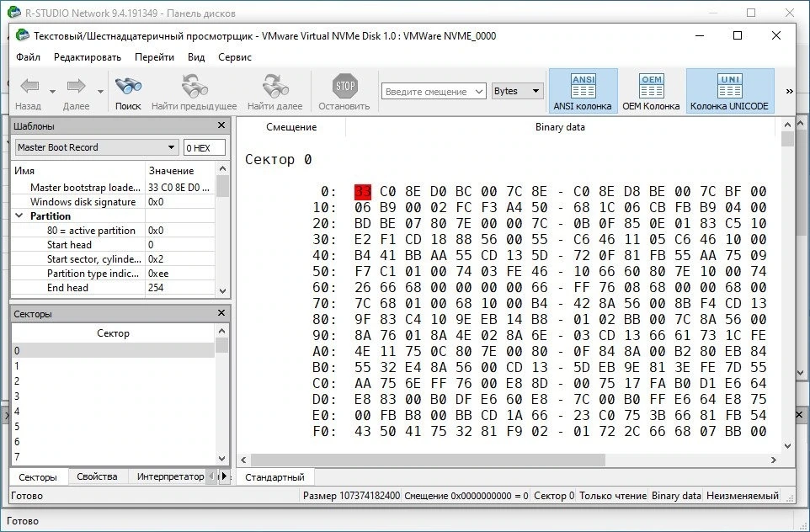Screen dimensions: 810x532
Task: Click the 0 HEX offset field
Action: (205, 147)
